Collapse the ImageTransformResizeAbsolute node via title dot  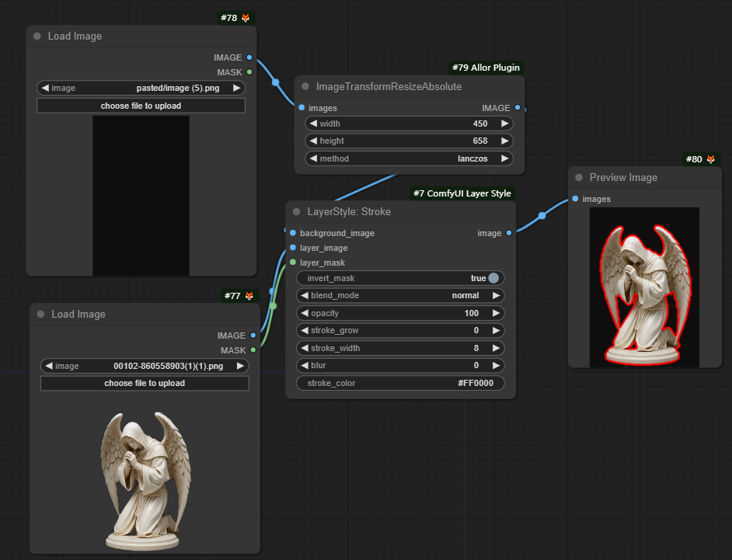[x=305, y=87]
